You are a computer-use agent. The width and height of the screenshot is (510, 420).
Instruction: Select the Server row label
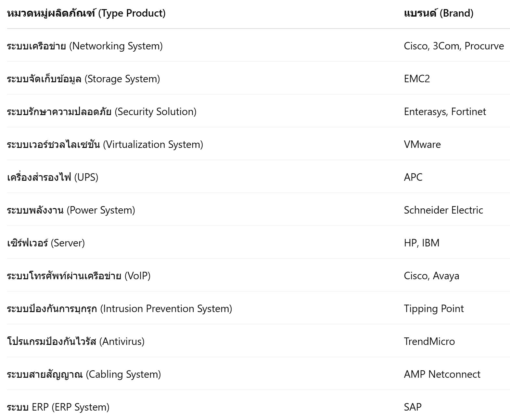(x=45, y=243)
